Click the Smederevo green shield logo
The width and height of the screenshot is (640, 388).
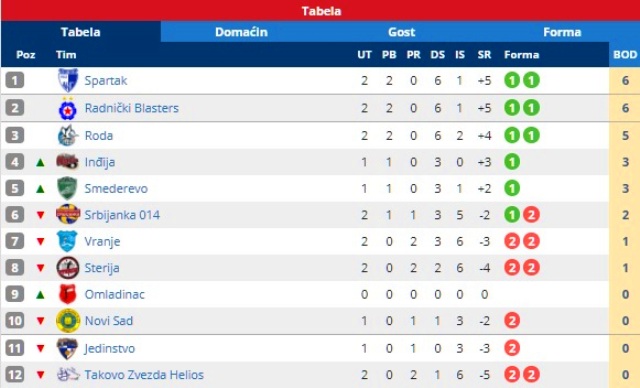67,188
